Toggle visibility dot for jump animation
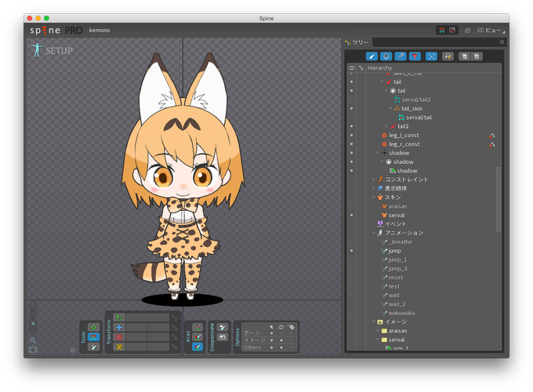Viewport: 533px width, 392px height. [x=351, y=251]
